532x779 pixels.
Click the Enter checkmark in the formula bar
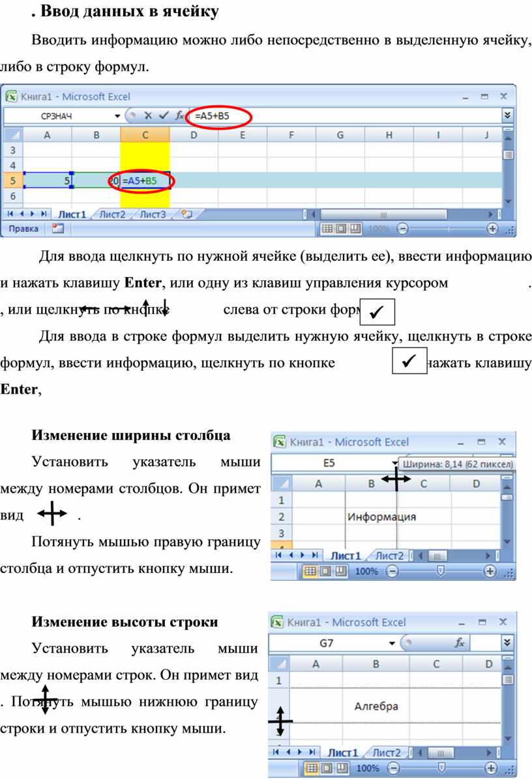(x=162, y=116)
